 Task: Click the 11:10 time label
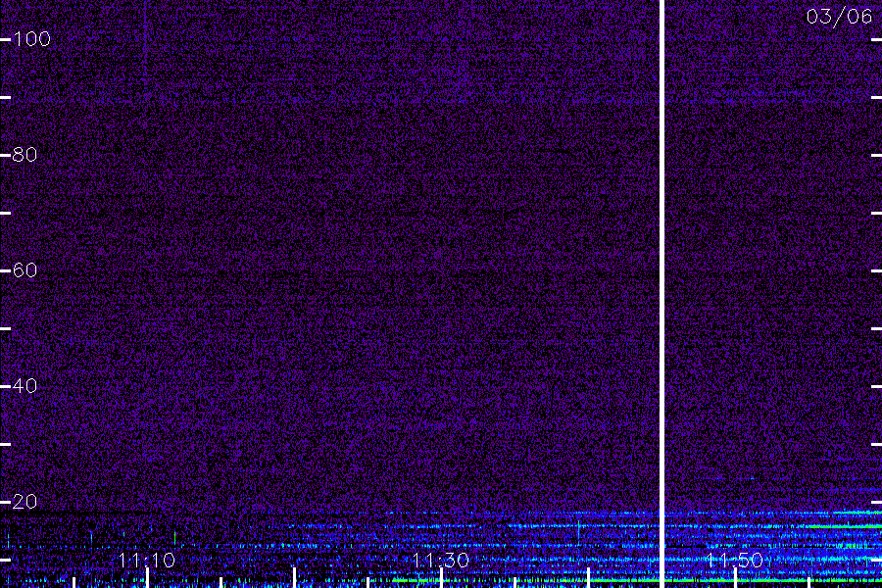tap(147, 561)
